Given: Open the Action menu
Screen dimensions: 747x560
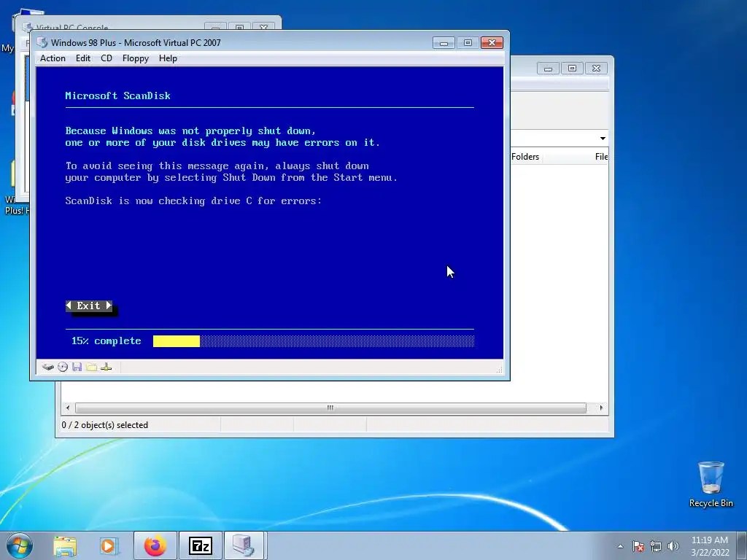Looking at the screenshot, I should point(53,58).
